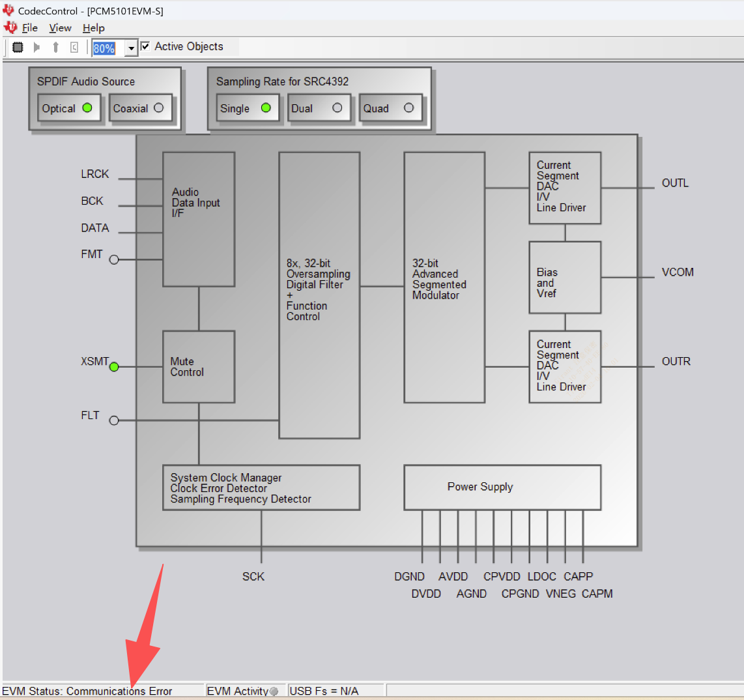Image resolution: width=744 pixels, height=700 pixels.
Task: Open the File menu
Action: (29, 28)
